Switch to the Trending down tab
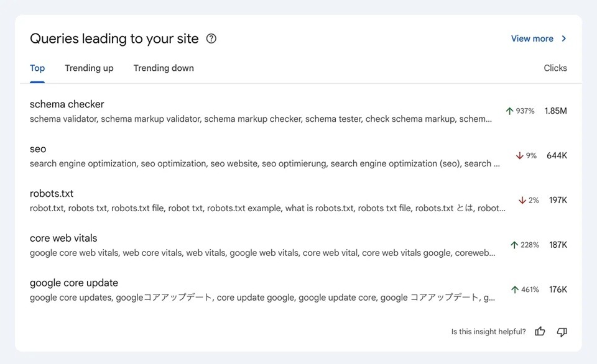Viewport: 597px width, 364px height. (164, 68)
